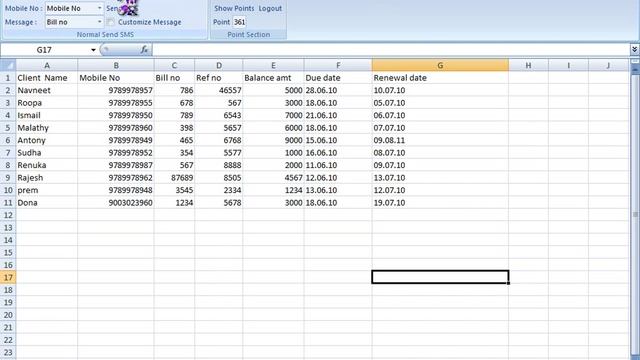The width and height of the screenshot is (640, 360).
Task: Open the Mobile No column dropdown
Action: [x=99, y=8]
